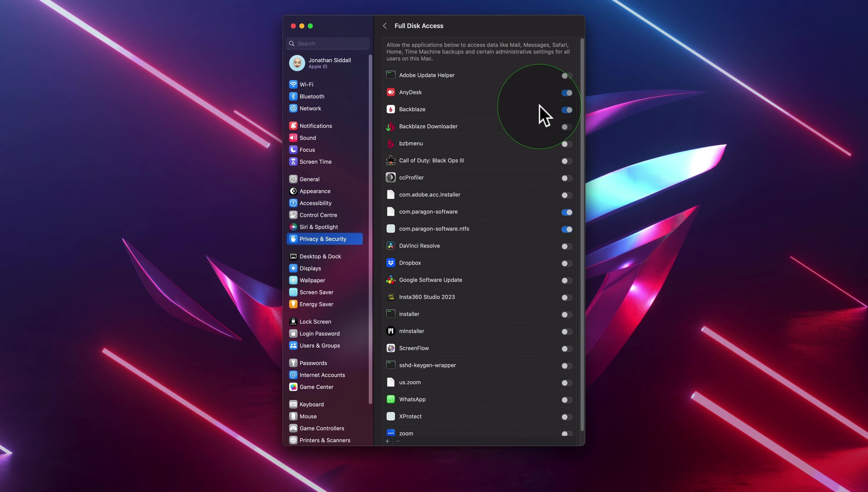Select the Network globe icon
This screenshot has height=492, width=868.
click(293, 108)
